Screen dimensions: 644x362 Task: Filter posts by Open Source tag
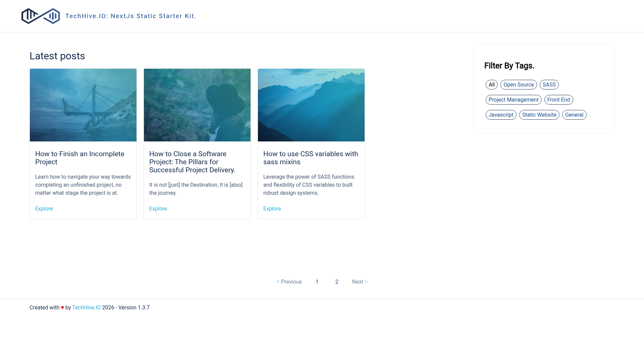click(x=519, y=85)
